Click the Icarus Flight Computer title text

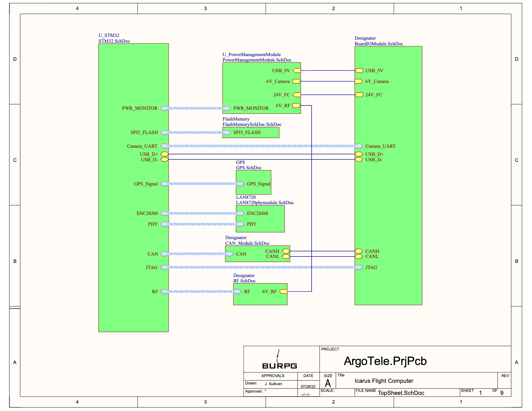coord(384,381)
